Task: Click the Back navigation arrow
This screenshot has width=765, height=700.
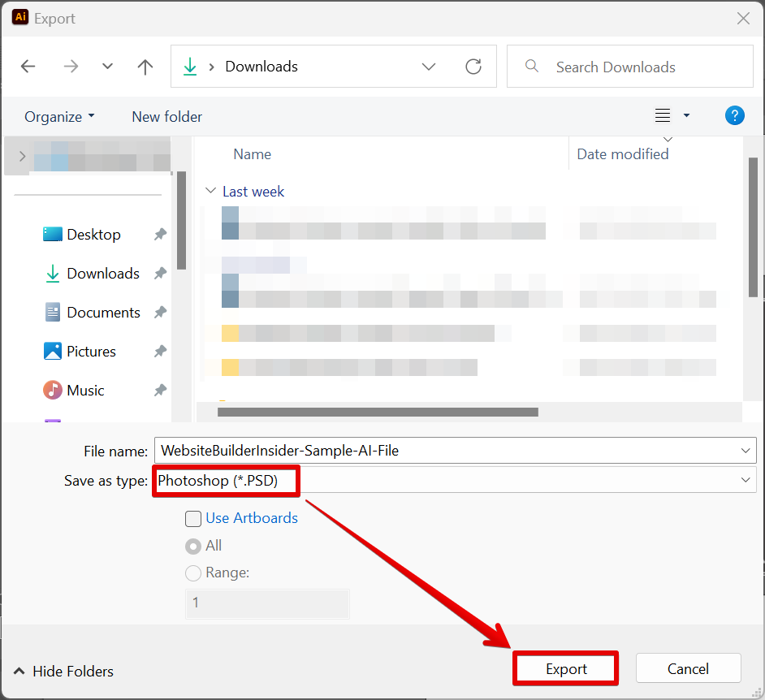Action: tap(28, 67)
